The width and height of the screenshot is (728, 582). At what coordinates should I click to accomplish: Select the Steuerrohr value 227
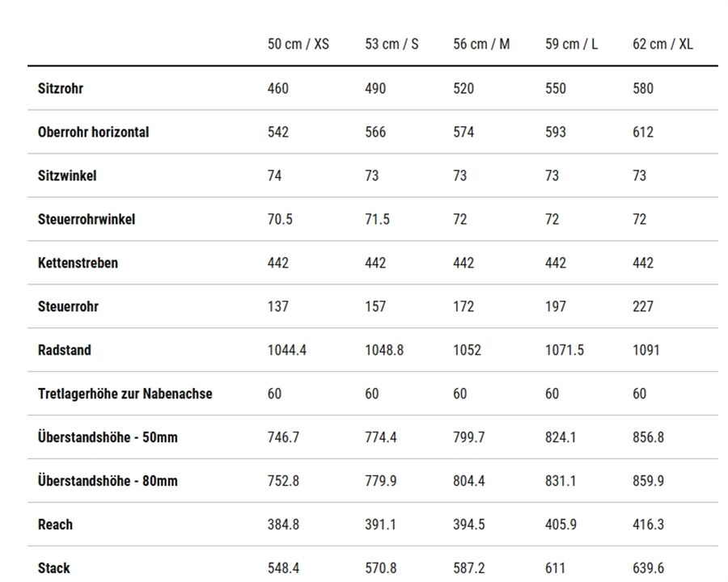coord(643,306)
